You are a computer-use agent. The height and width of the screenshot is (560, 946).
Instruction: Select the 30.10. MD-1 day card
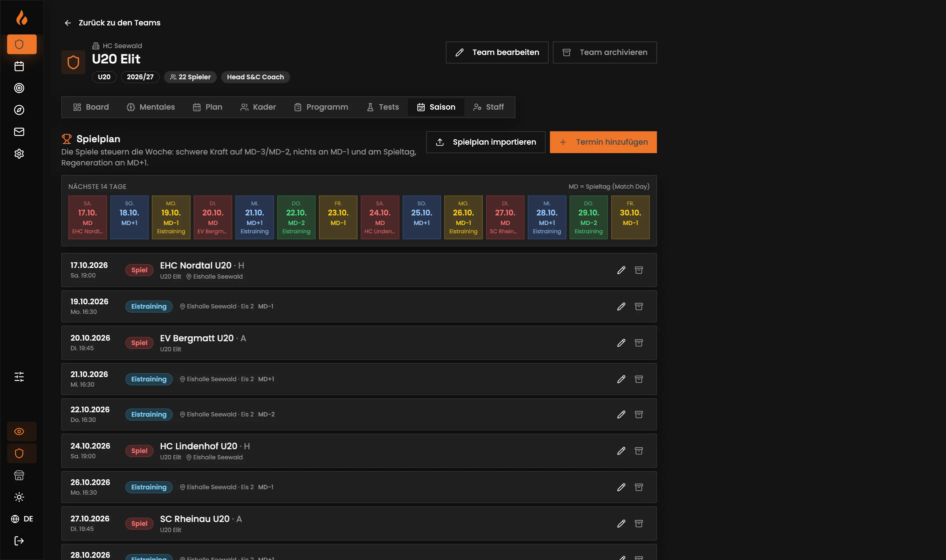click(x=630, y=217)
